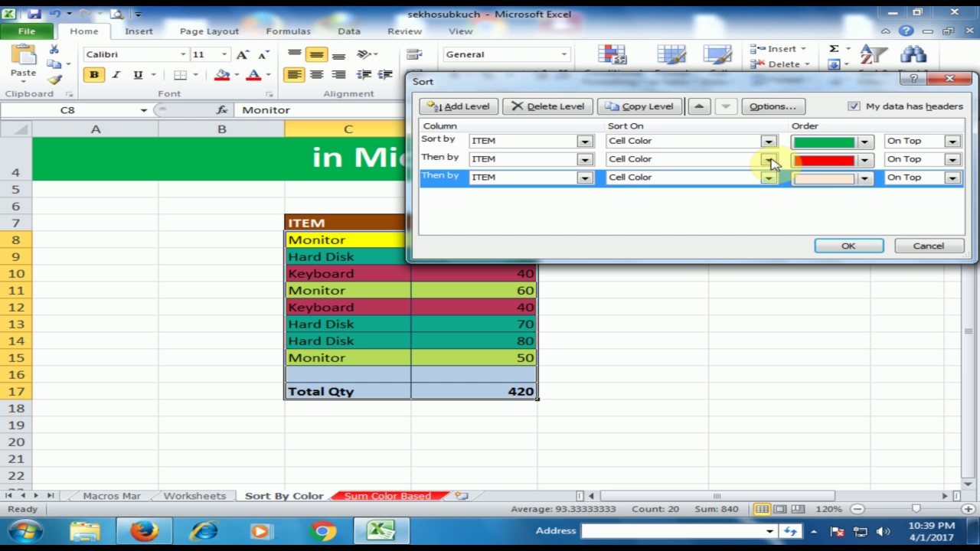Click the Wrap Text icon

coord(414,54)
